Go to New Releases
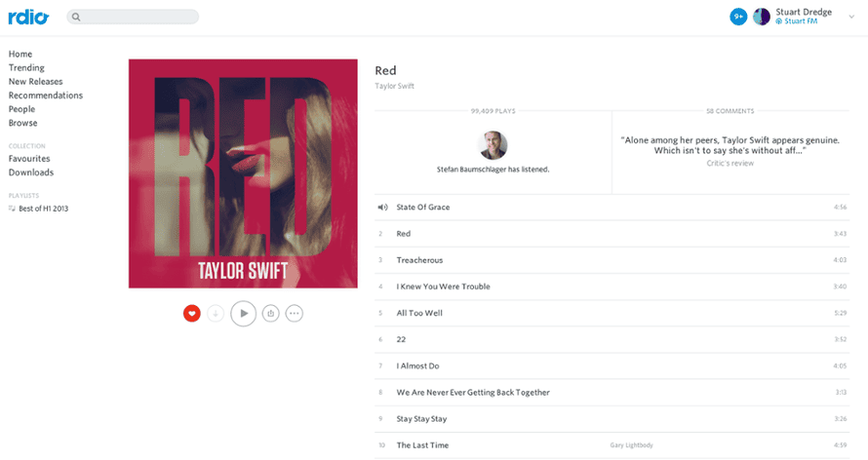 35,81
